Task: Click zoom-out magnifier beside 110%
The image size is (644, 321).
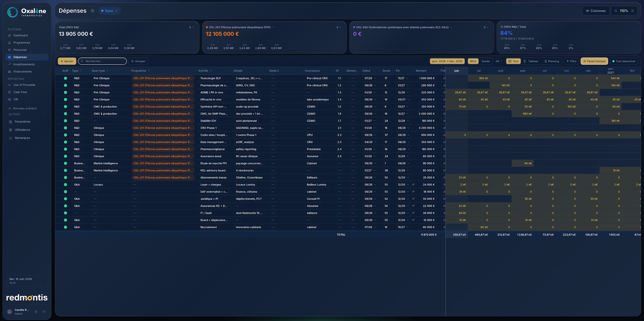Action: pyautogui.click(x=616, y=11)
